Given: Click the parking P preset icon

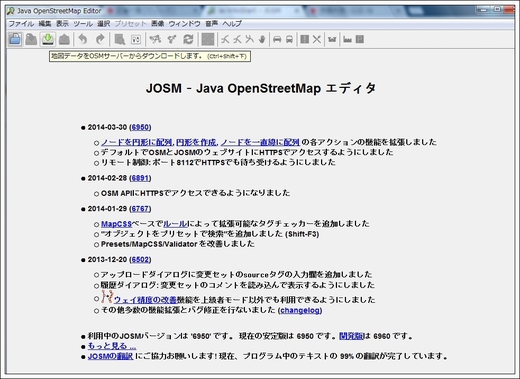Looking at the screenshot, I should pos(359,40).
